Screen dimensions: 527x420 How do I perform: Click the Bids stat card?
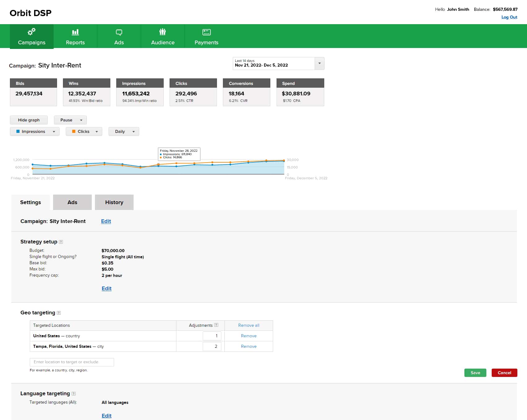click(33, 92)
